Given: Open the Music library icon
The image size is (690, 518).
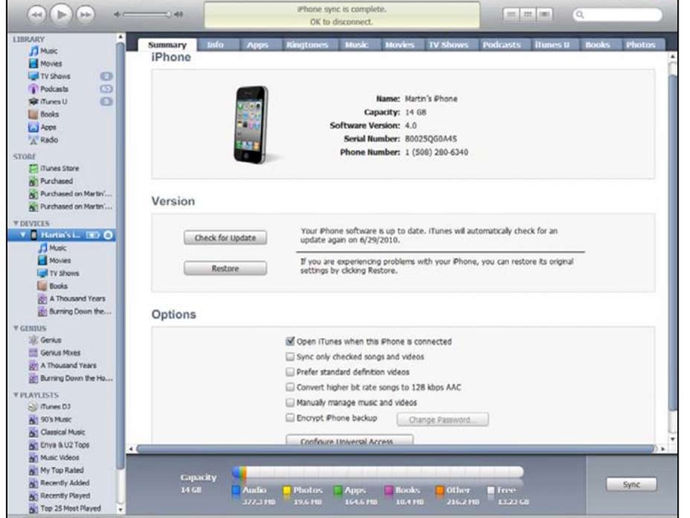Looking at the screenshot, I should click(33, 51).
